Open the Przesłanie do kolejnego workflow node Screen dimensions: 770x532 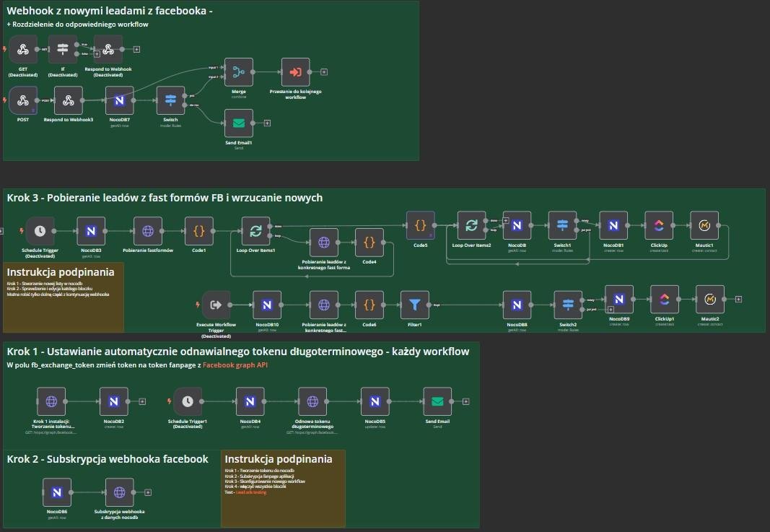click(296, 72)
